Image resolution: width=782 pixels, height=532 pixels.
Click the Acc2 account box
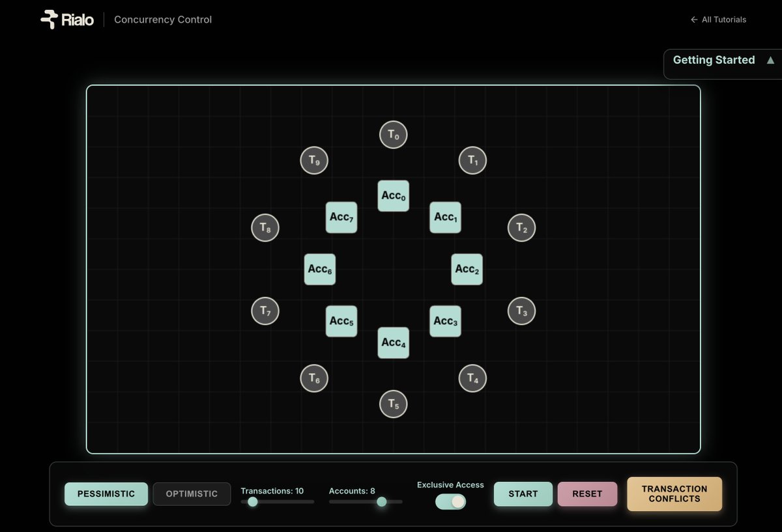click(x=467, y=270)
